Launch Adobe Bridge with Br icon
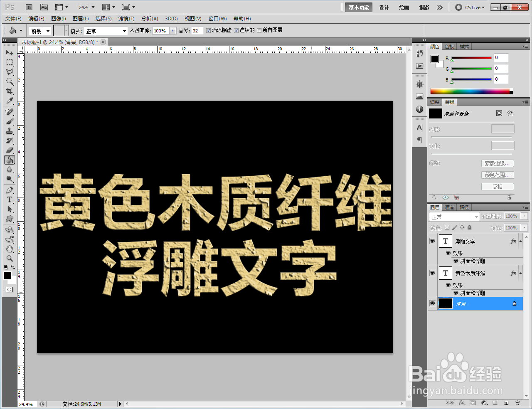Screen dimensions: 532x409 pos(29,7)
